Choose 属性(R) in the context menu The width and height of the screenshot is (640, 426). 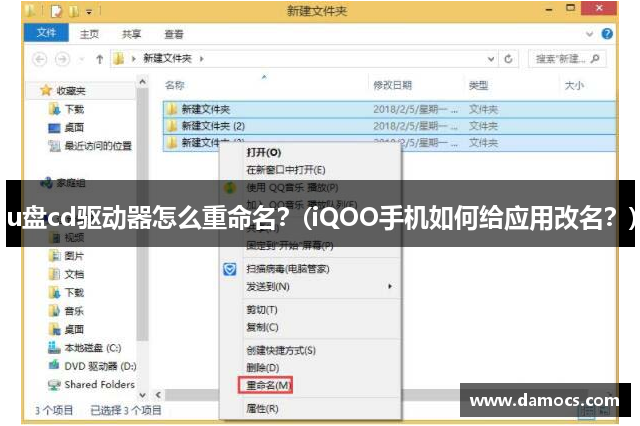pos(262,408)
